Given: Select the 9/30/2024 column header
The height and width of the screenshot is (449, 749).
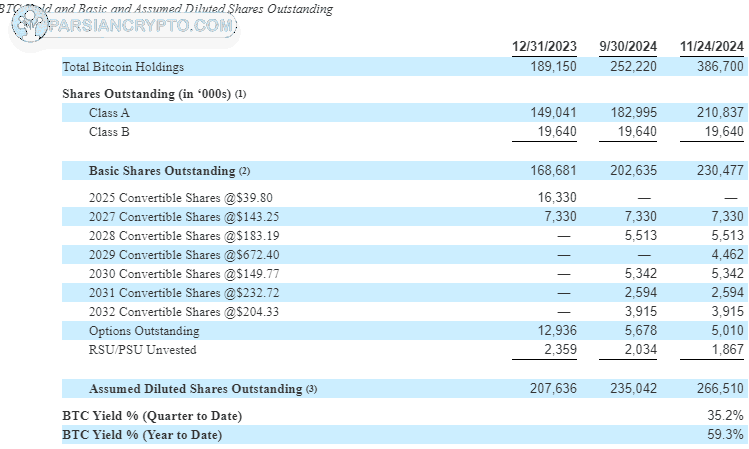Looking at the screenshot, I should (628, 46).
